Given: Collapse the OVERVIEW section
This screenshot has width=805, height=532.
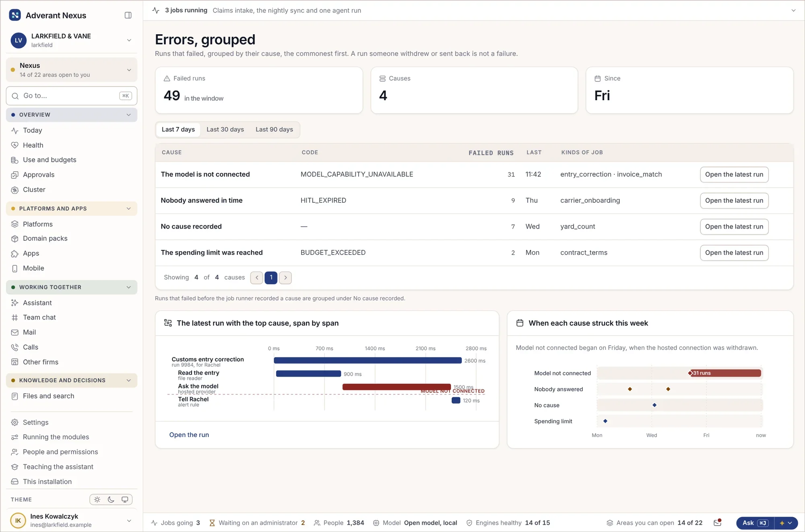Looking at the screenshot, I should (x=72, y=115).
